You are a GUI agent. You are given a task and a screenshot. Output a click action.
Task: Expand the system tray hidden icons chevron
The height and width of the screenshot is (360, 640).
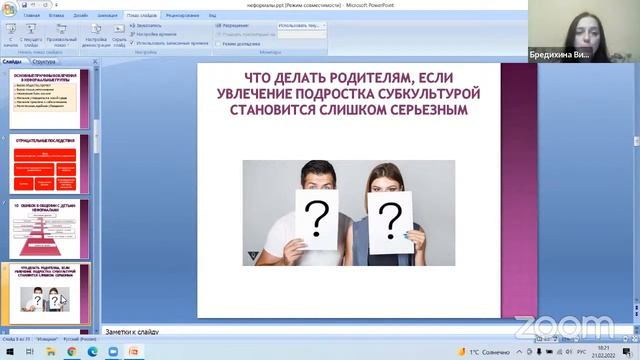pos(519,352)
